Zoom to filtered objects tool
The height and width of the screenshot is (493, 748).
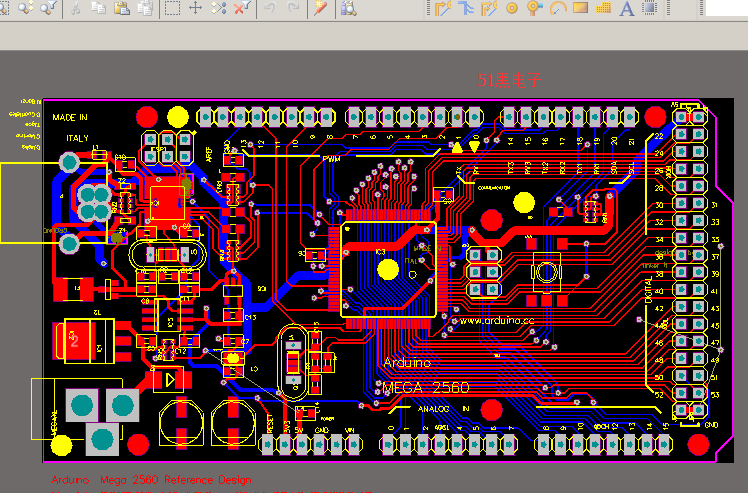[x=49, y=8]
